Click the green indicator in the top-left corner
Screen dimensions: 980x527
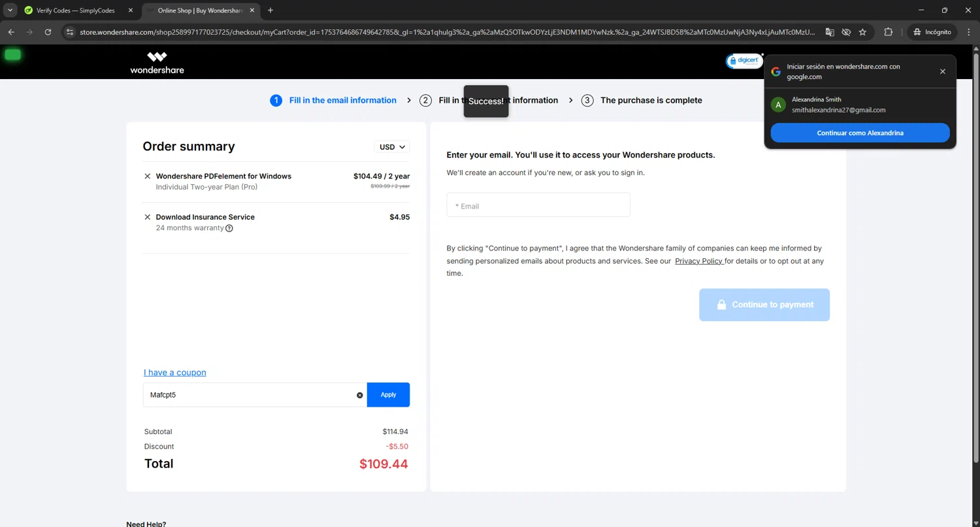[12, 55]
